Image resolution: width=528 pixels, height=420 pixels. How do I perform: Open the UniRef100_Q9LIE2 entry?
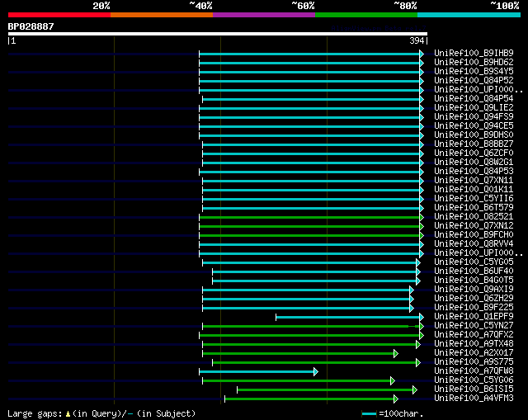(x=474, y=108)
